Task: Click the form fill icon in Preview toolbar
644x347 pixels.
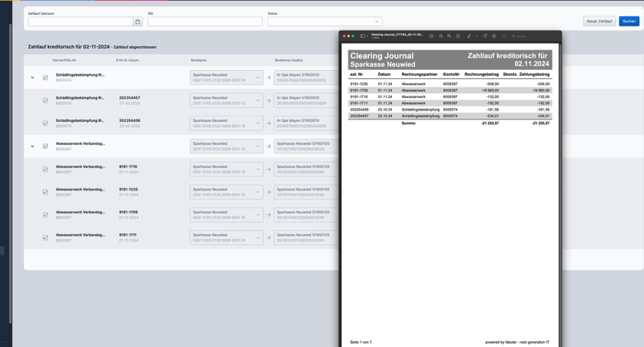Action: pyautogui.click(x=504, y=36)
